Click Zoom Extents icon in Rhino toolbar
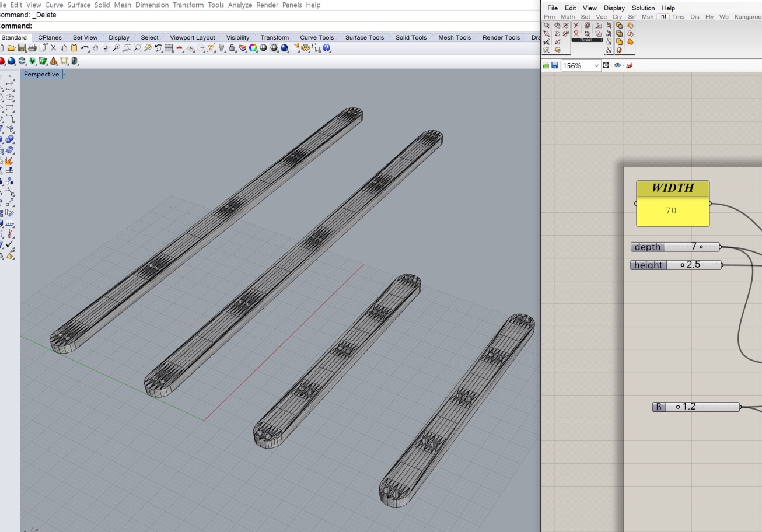The width and height of the screenshot is (762, 532). [137, 48]
